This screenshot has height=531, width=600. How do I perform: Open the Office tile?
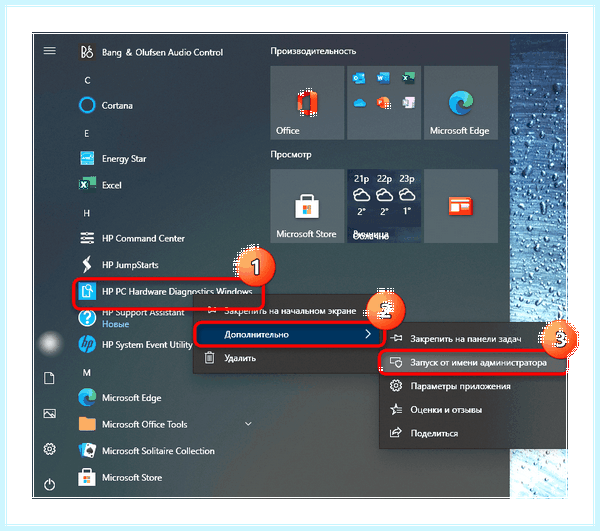pyautogui.click(x=307, y=103)
